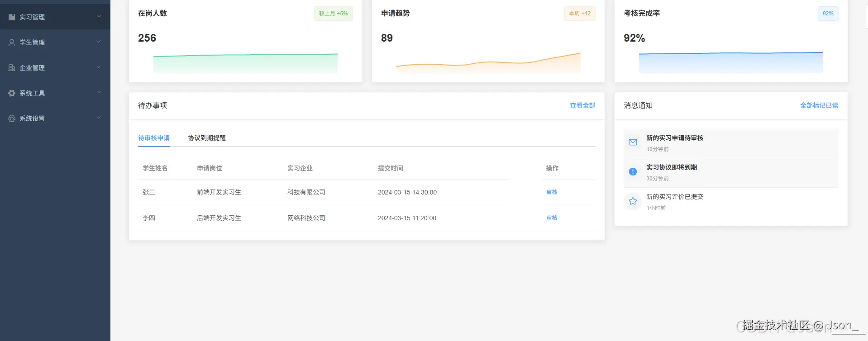Click the 1小时前 timestamp

coord(656,208)
